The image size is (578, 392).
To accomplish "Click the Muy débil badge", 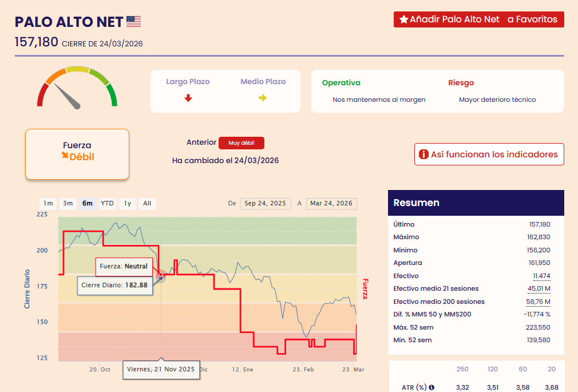I will click(242, 143).
